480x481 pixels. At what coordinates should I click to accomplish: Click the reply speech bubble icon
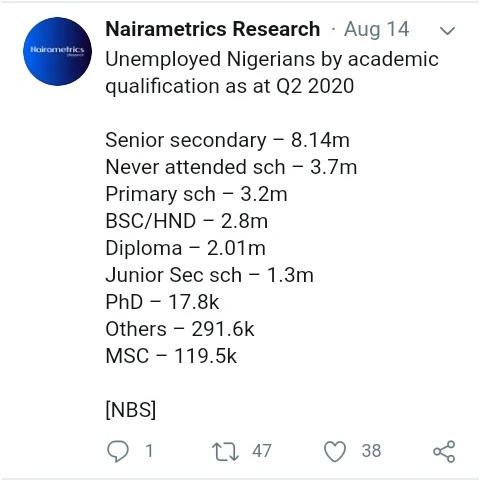tap(118, 451)
